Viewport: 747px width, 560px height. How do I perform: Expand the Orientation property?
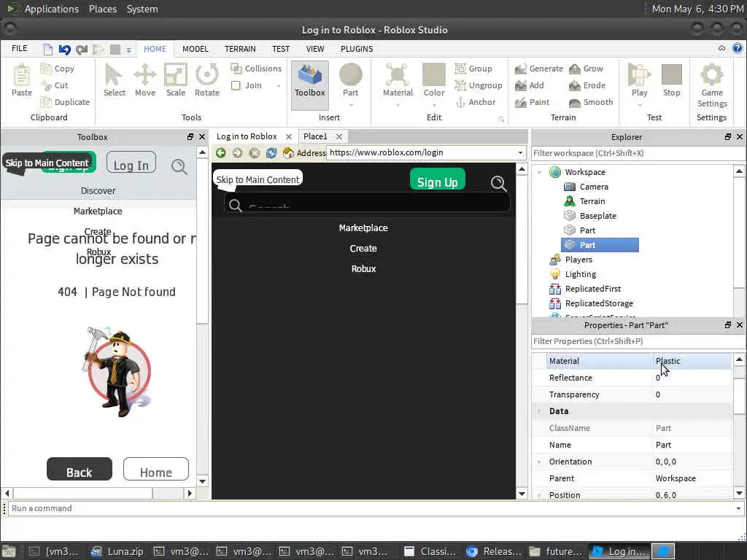pyautogui.click(x=539, y=462)
